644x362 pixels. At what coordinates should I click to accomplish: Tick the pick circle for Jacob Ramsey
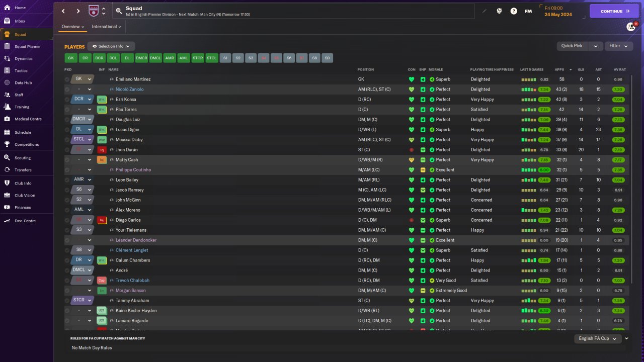pyautogui.click(x=67, y=190)
